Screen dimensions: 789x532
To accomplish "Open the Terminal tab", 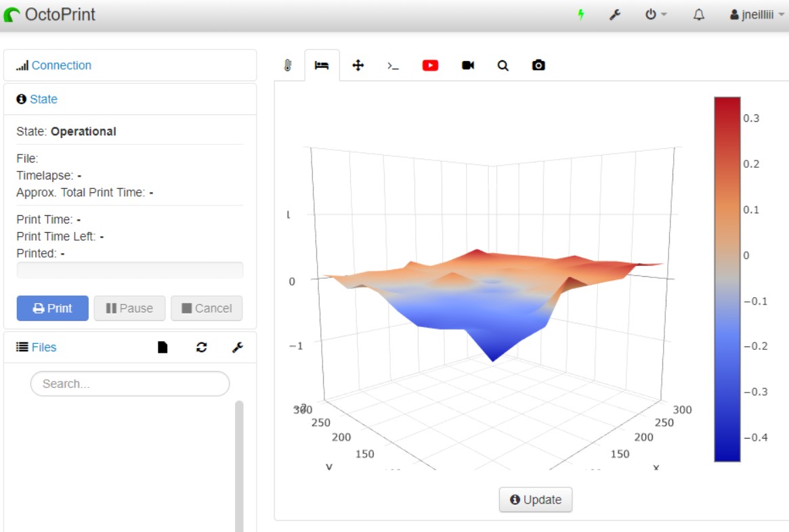I will tap(393, 66).
